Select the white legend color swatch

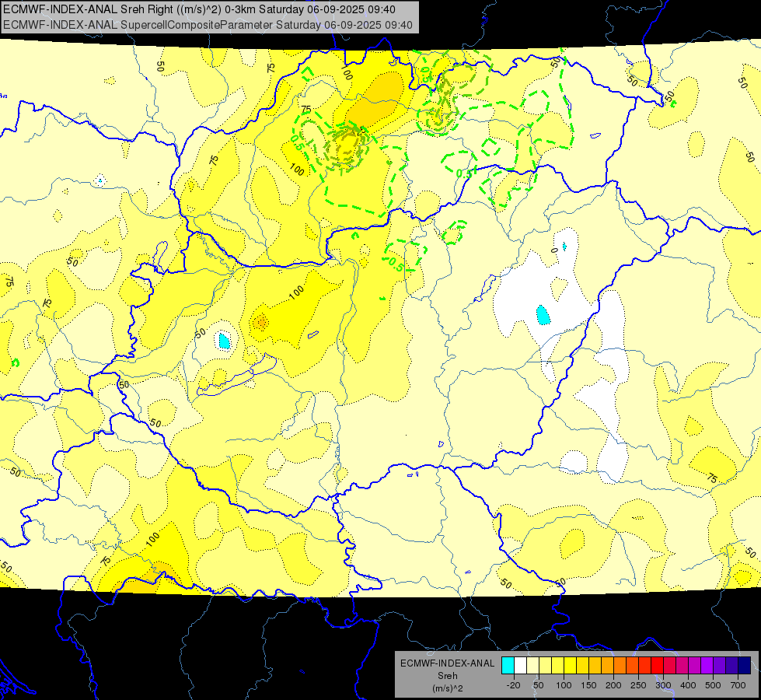(x=520, y=666)
